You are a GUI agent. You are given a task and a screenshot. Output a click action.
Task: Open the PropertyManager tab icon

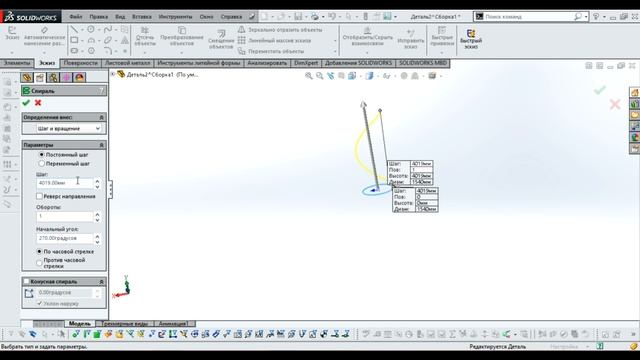40,77
